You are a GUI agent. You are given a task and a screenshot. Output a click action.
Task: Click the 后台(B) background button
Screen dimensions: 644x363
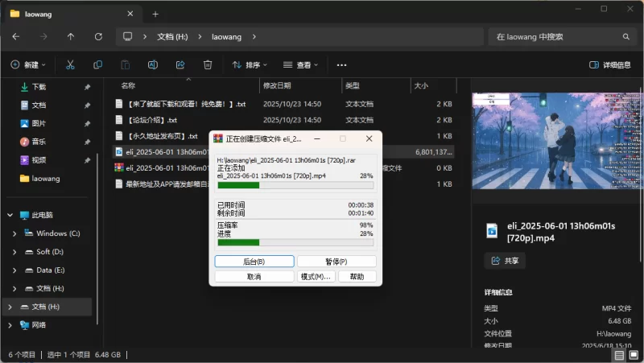click(254, 262)
